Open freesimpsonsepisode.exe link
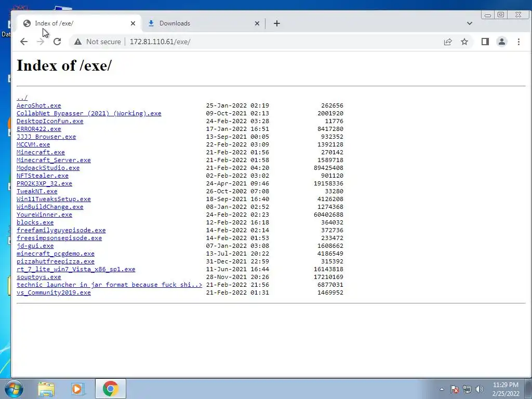 tap(59, 238)
